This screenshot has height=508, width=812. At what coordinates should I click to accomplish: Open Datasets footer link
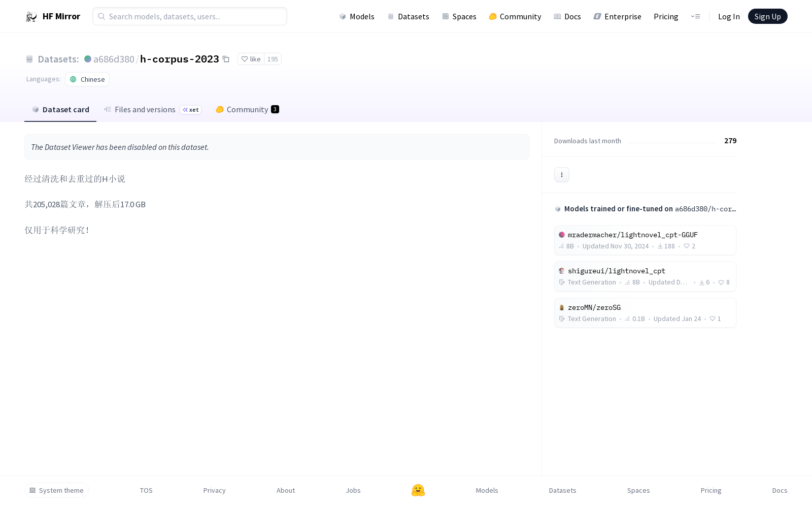(562, 490)
